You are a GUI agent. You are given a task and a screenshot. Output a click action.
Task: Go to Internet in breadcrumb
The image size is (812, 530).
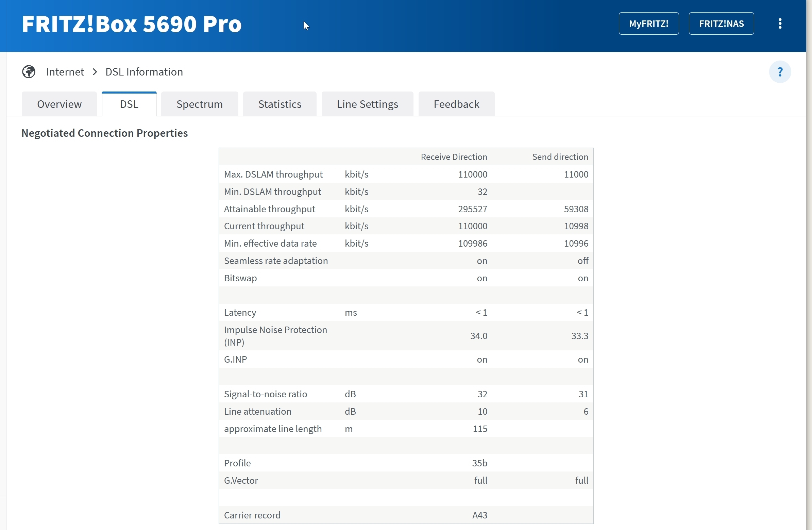pos(65,72)
